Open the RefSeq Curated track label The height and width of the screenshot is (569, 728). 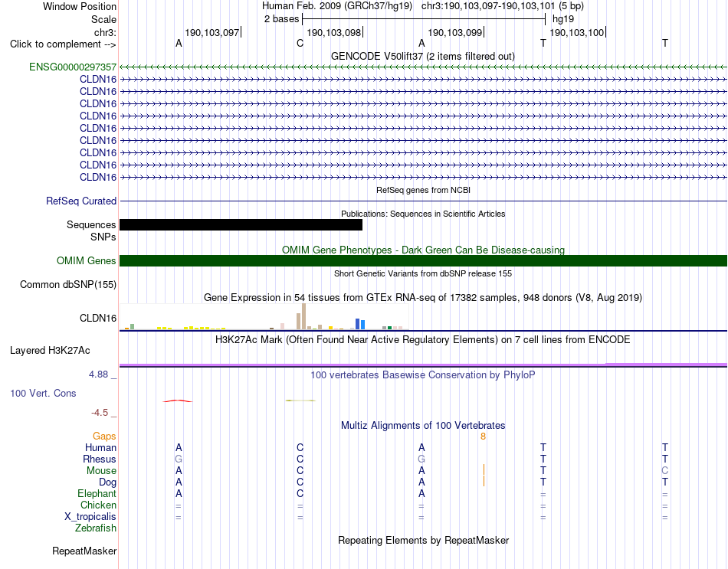(80, 201)
